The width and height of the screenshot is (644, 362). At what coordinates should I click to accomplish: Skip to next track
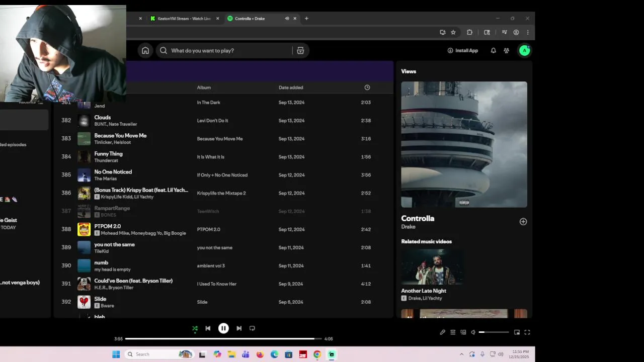point(239,328)
